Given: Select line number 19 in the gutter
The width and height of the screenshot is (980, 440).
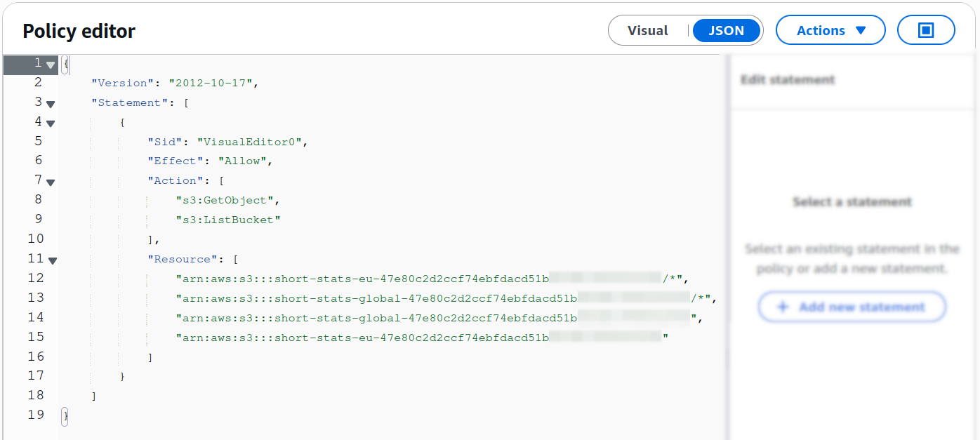Looking at the screenshot, I should click(x=34, y=414).
